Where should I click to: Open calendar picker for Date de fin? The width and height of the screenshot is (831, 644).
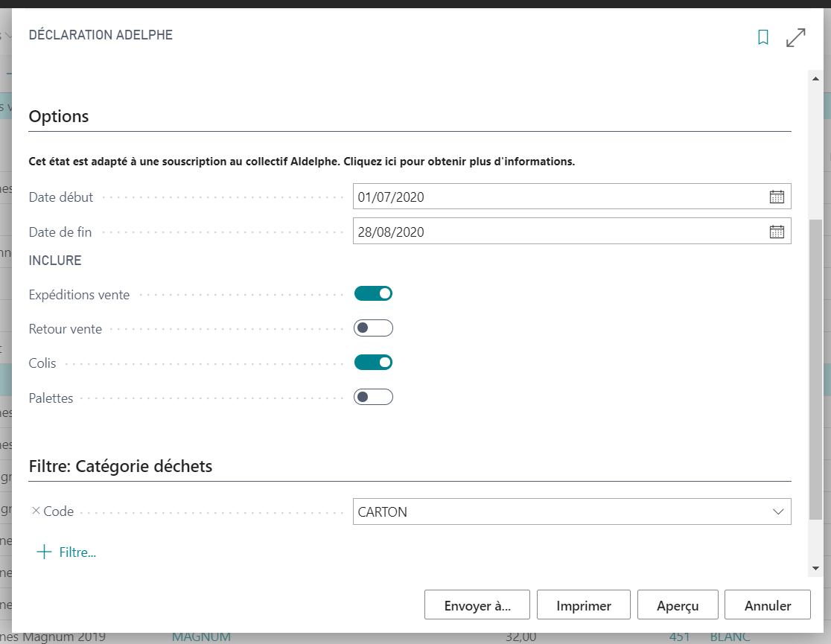click(x=776, y=232)
